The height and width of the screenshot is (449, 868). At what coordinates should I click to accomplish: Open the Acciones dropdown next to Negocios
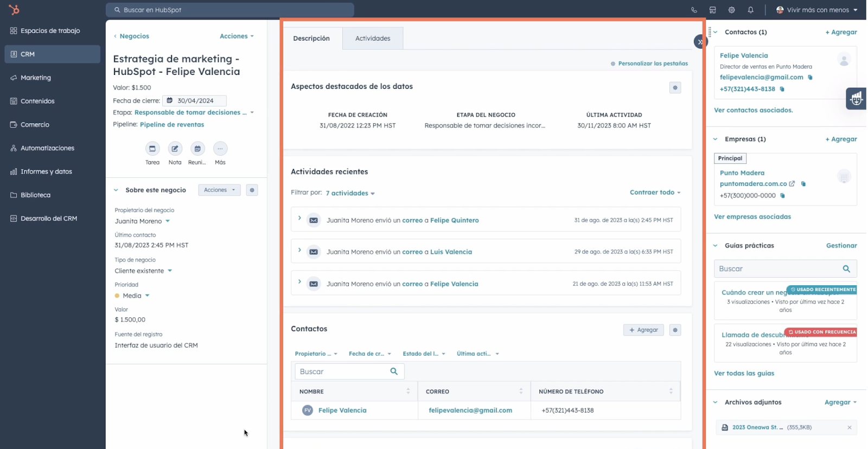(x=237, y=36)
